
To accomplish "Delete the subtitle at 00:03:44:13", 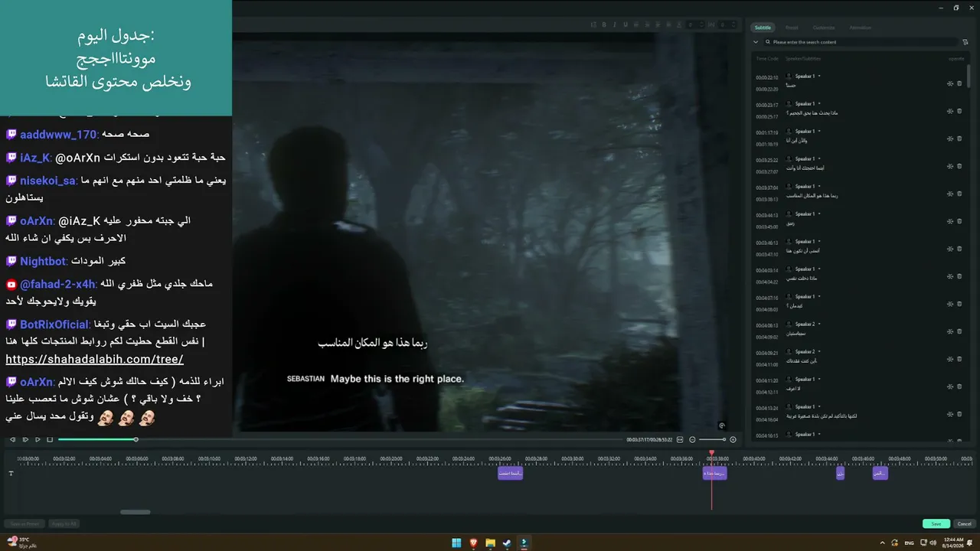I will (x=959, y=221).
